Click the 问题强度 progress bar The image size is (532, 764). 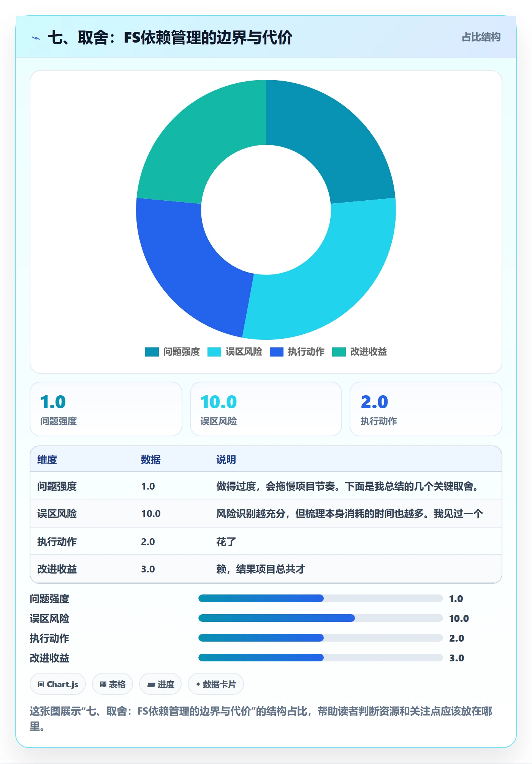pos(320,598)
